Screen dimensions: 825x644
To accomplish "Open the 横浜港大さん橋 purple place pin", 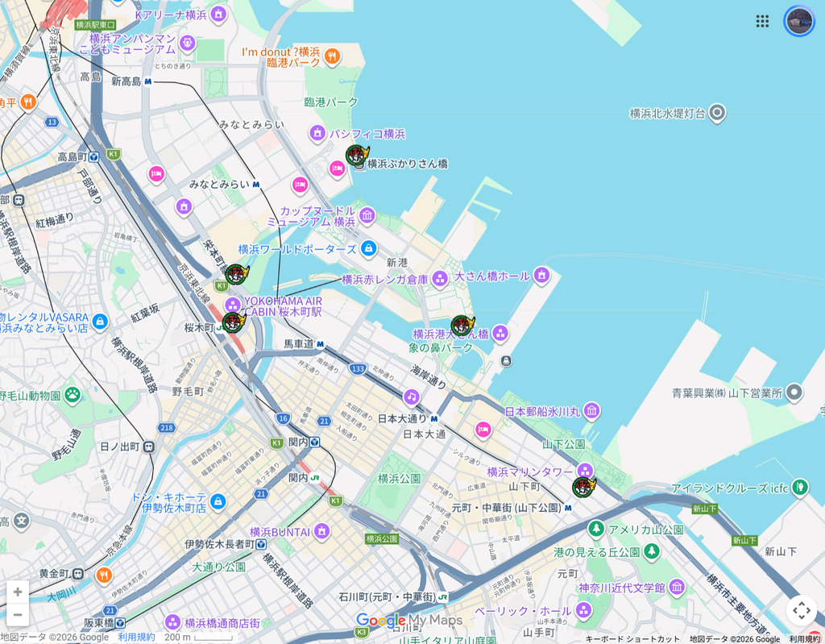I will [x=500, y=334].
